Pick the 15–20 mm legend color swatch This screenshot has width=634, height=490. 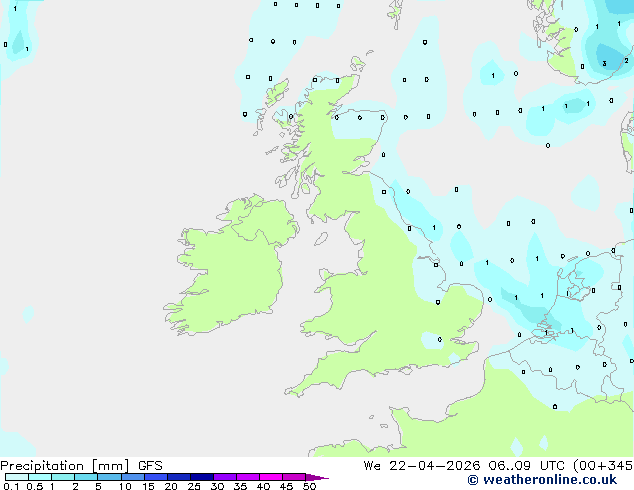[x=156, y=477]
